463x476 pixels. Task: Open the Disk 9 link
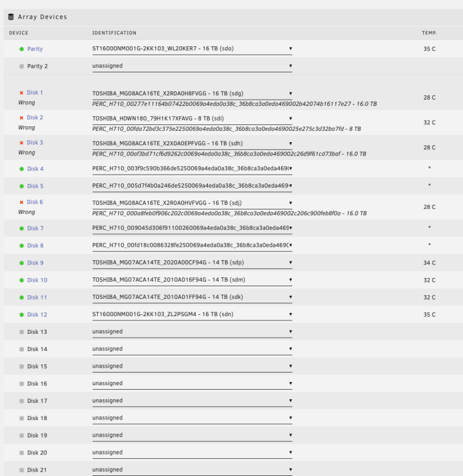pos(35,263)
